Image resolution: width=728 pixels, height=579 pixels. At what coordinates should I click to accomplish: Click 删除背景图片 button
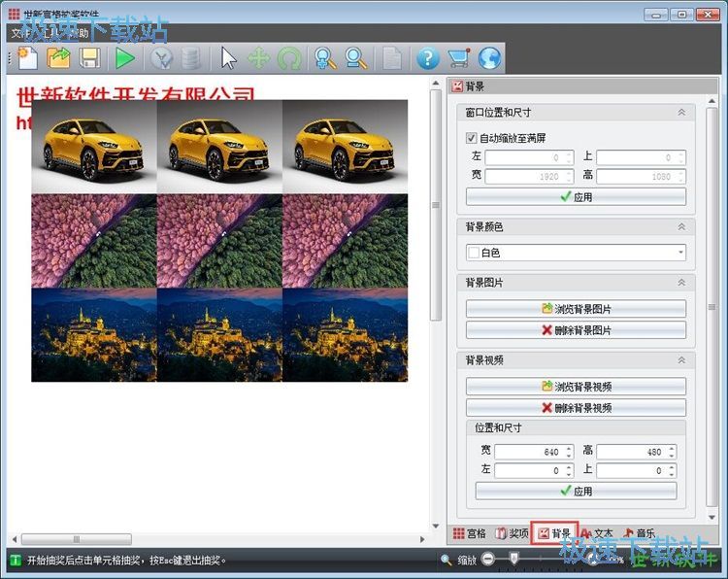pyautogui.click(x=576, y=330)
